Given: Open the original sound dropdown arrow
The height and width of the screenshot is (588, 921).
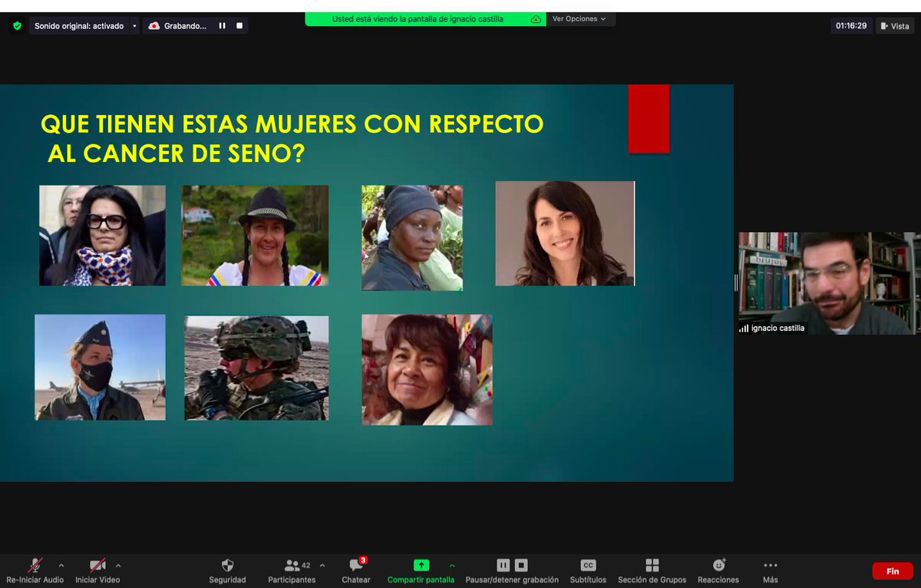Looking at the screenshot, I should [134, 25].
